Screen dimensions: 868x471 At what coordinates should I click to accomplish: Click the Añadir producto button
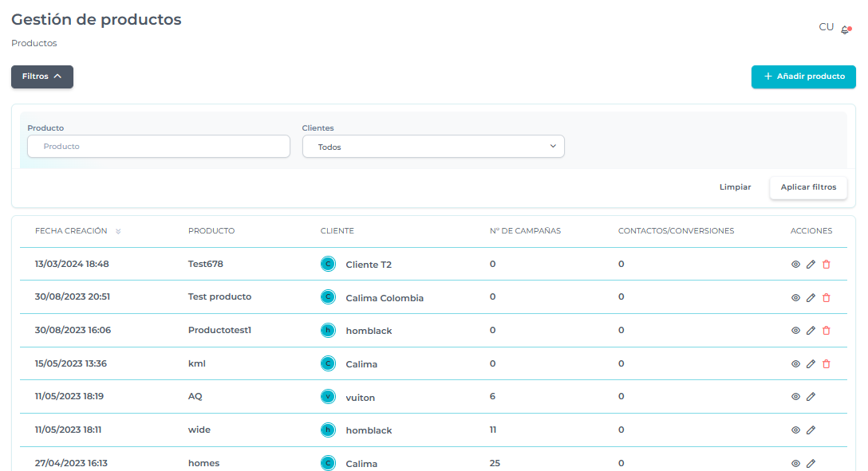click(803, 77)
